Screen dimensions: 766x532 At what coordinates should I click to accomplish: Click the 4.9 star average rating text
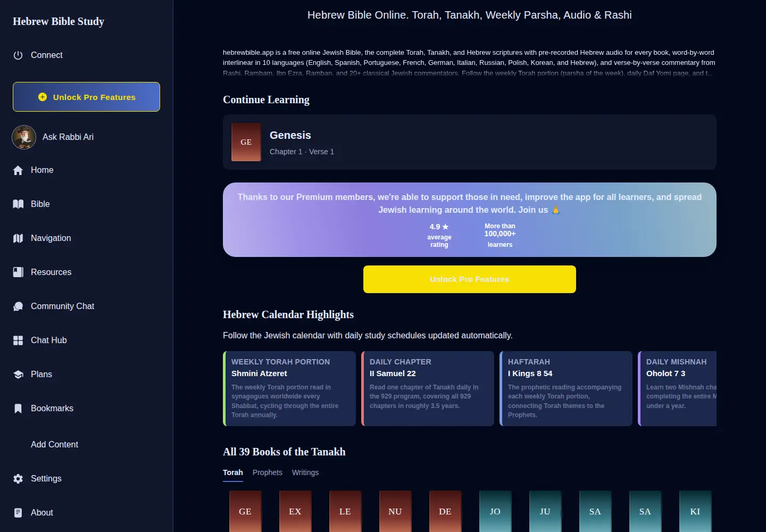click(439, 235)
